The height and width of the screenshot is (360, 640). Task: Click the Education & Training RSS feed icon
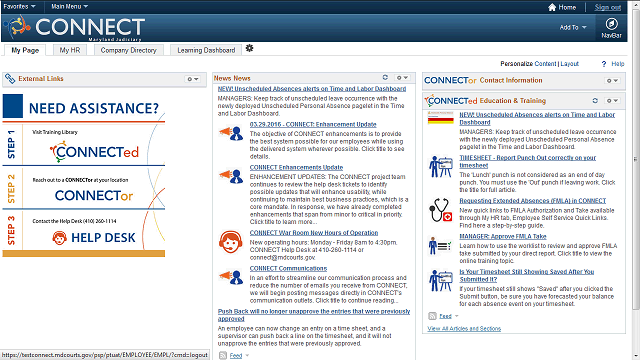[x=432, y=316]
